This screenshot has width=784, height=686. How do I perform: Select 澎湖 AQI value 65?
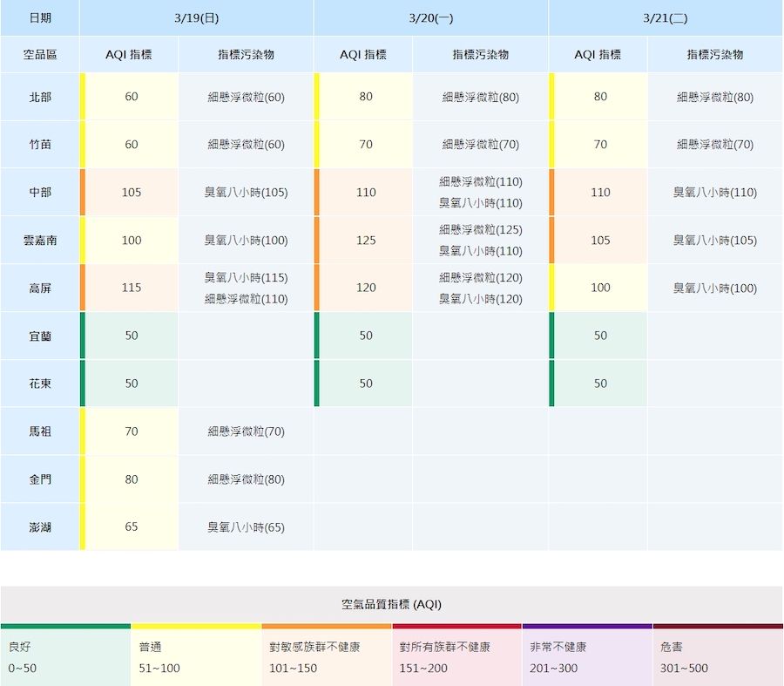point(131,526)
